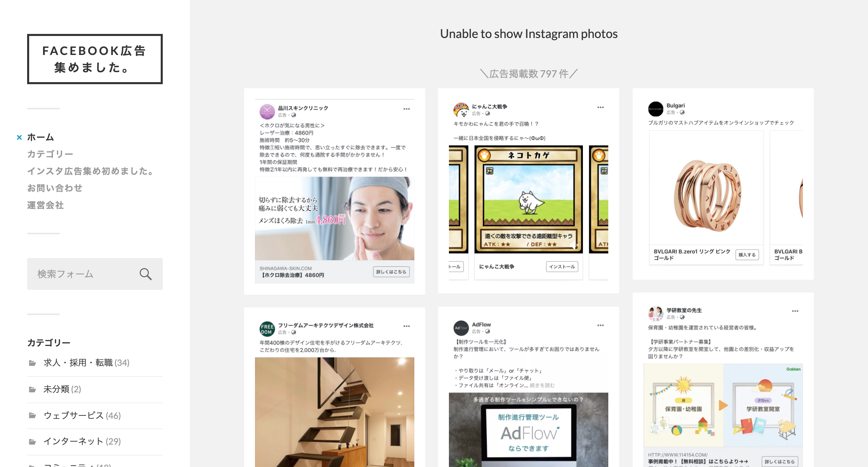Click インストール button for にゃんこ大戦争

562,267
